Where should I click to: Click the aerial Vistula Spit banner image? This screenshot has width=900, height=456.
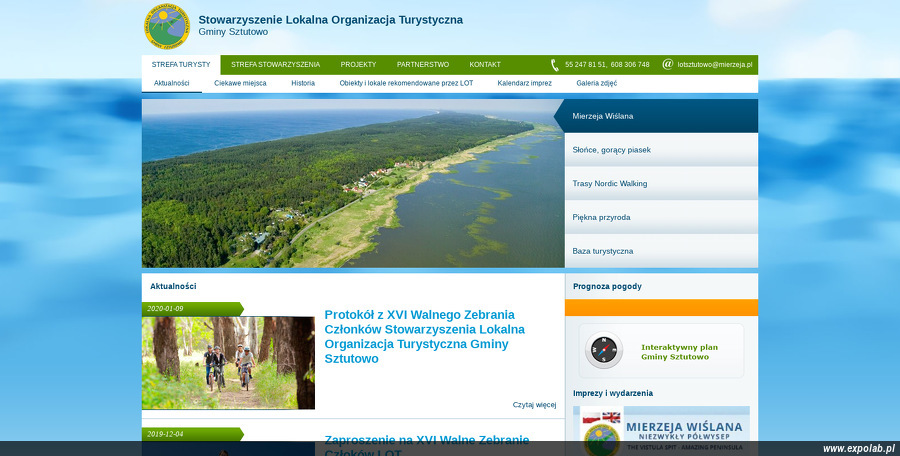(353, 183)
